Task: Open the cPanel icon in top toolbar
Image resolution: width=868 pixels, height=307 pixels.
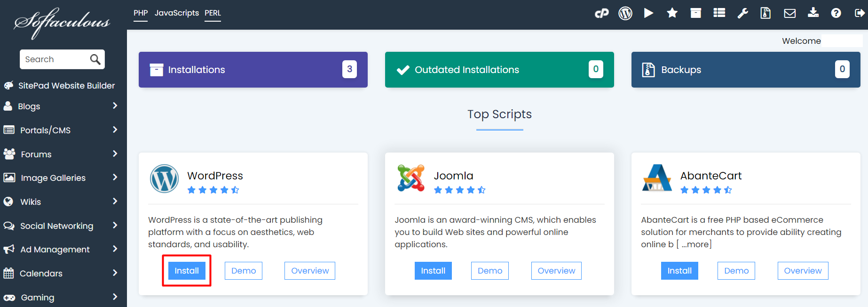Action: click(x=601, y=13)
